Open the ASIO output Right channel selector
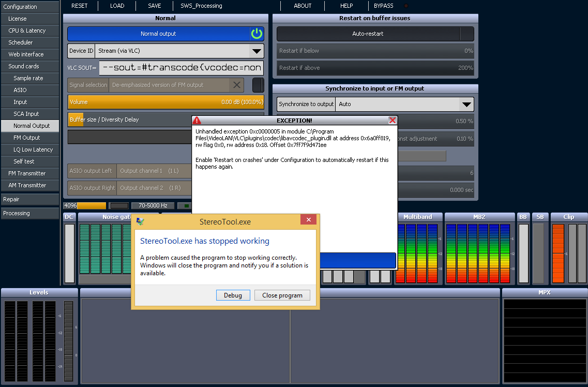The width and height of the screenshot is (588, 387). pos(154,188)
